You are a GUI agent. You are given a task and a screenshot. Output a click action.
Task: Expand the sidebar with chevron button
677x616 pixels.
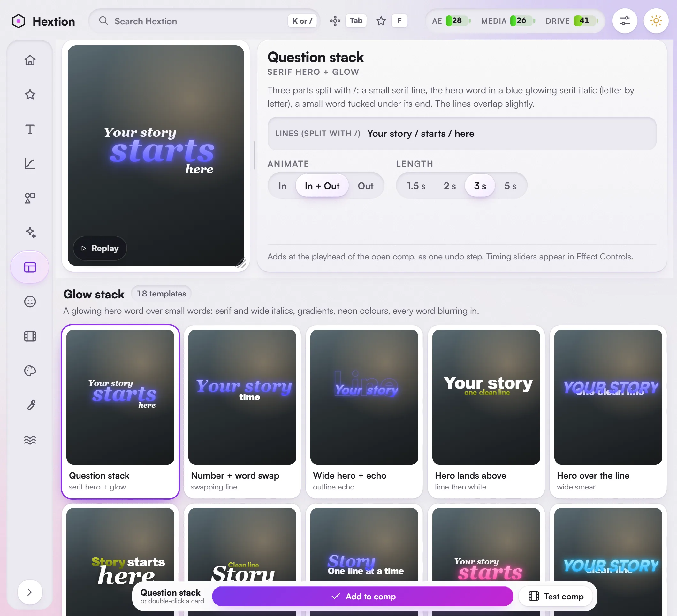[x=30, y=592]
